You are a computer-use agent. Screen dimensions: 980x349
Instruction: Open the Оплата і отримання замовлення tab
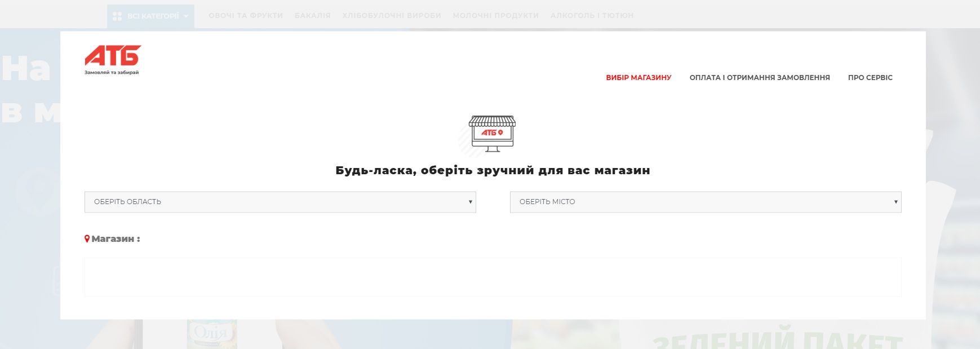point(760,78)
